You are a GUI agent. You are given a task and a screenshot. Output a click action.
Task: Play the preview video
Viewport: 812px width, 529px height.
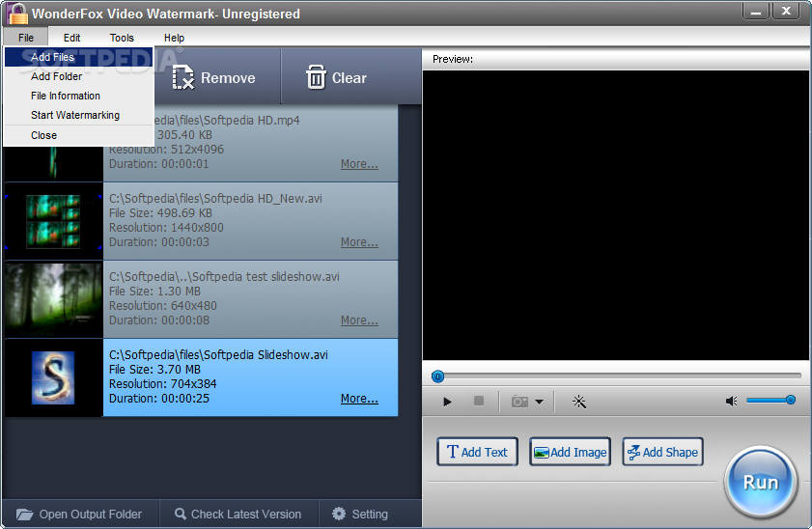(447, 402)
